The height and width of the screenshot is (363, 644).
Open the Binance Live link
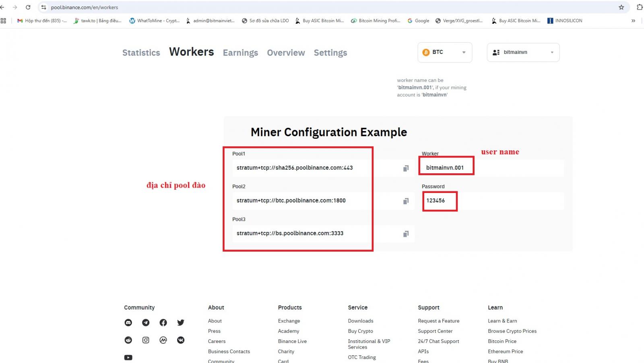tap(292, 341)
